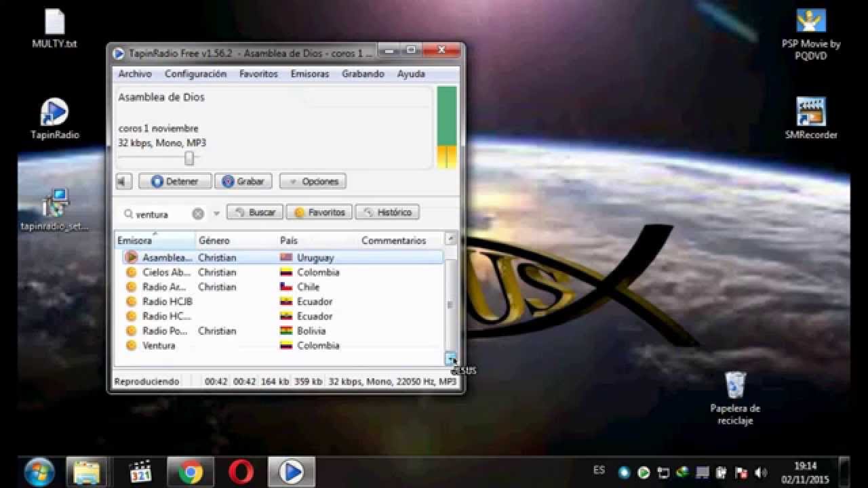
Task: Click the play icon of Asamblea station
Action: pos(132,258)
